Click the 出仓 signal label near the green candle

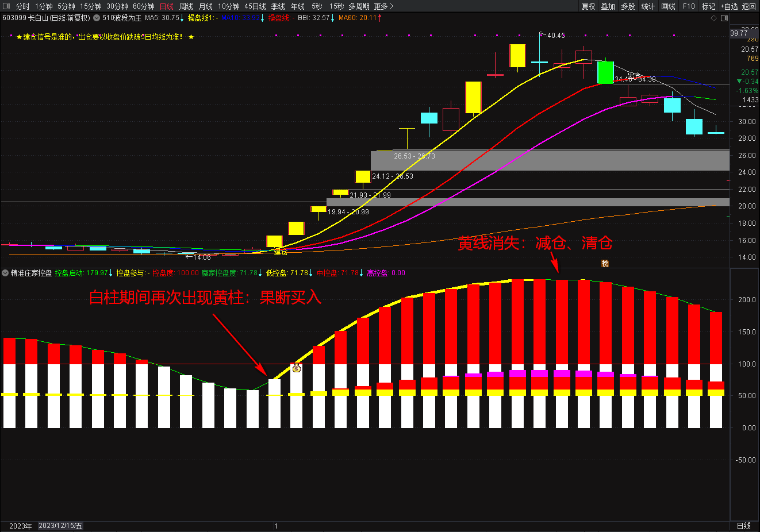(635, 75)
